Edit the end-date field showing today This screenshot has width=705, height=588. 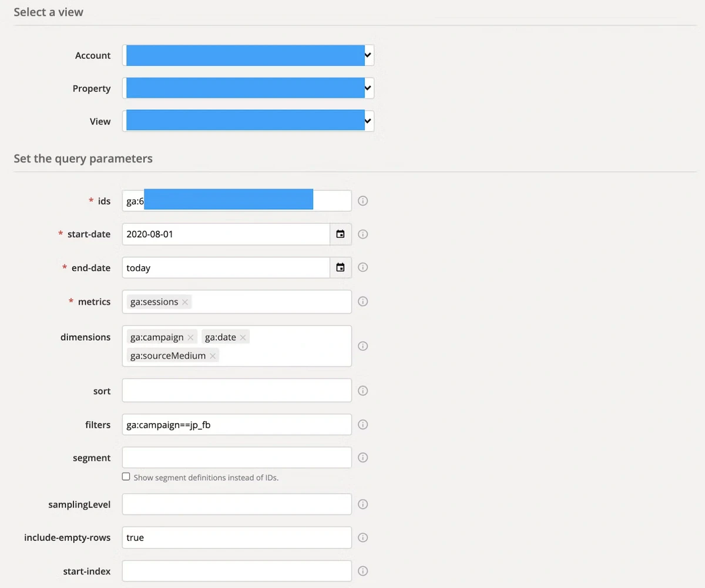tap(226, 267)
